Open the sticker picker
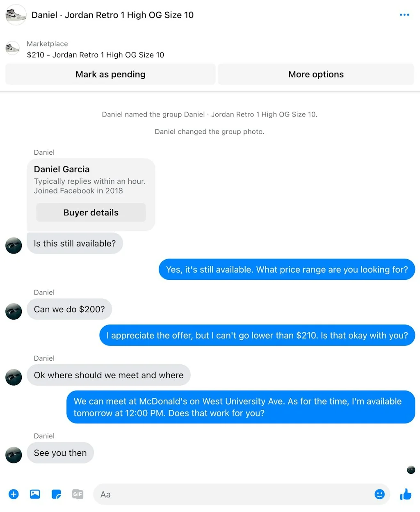 56,494
